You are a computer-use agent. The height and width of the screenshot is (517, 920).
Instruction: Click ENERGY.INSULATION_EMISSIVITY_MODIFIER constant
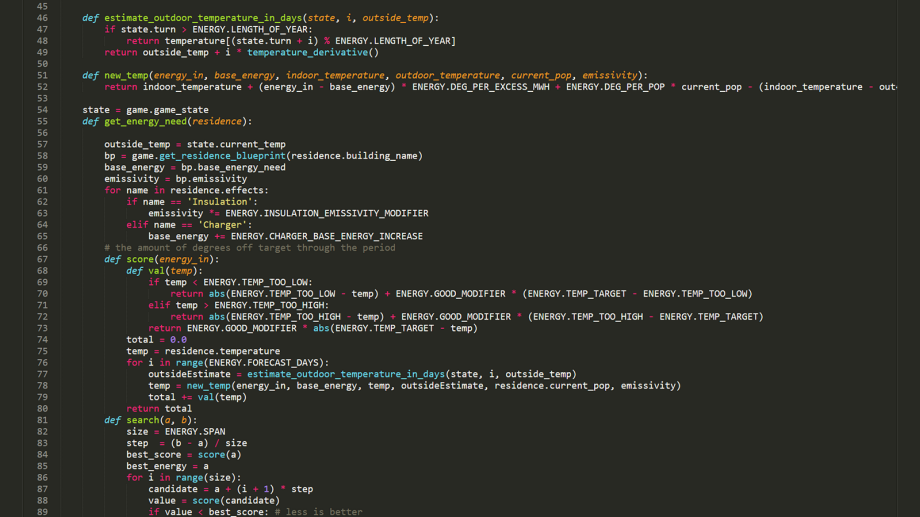click(327, 213)
